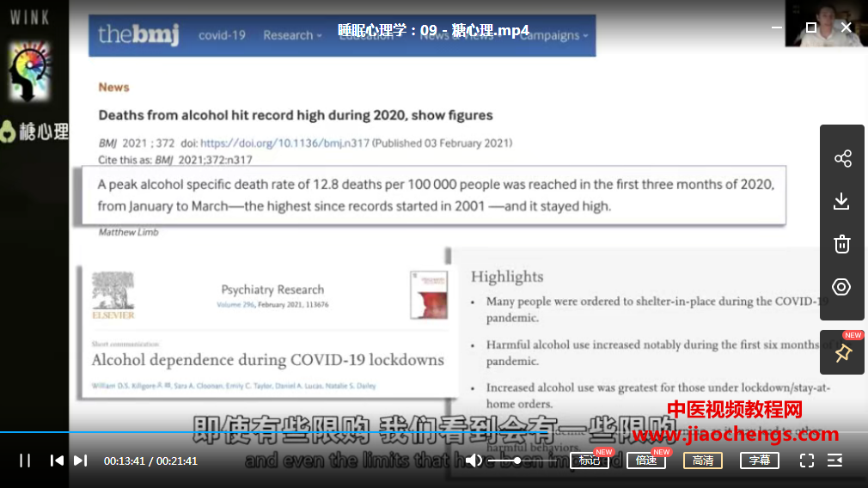Image resolution: width=868 pixels, height=488 pixels.
Task: Mute the player volume
Action: click(474, 461)
